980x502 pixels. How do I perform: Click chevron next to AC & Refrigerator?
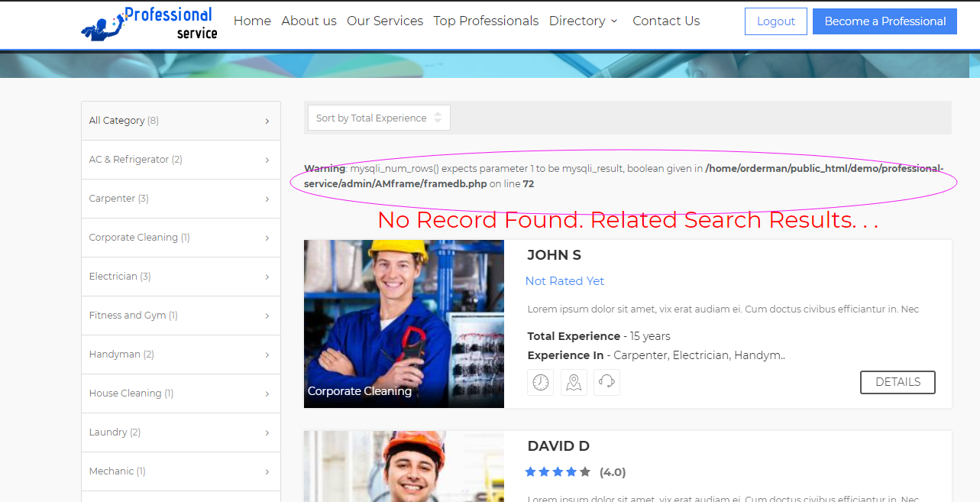267,160
